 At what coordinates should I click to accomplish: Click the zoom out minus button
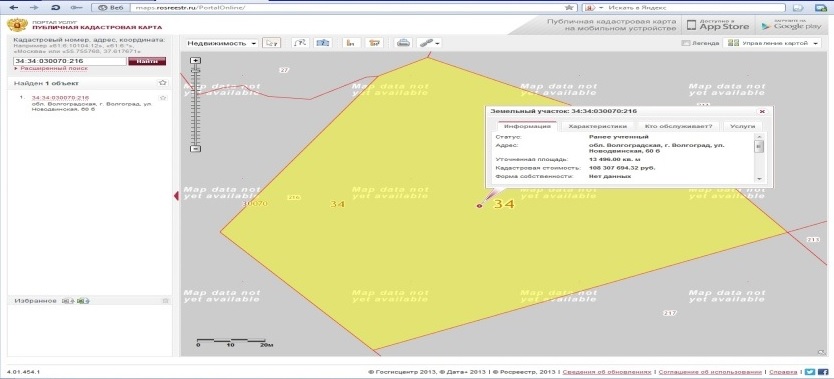[196, 148]
